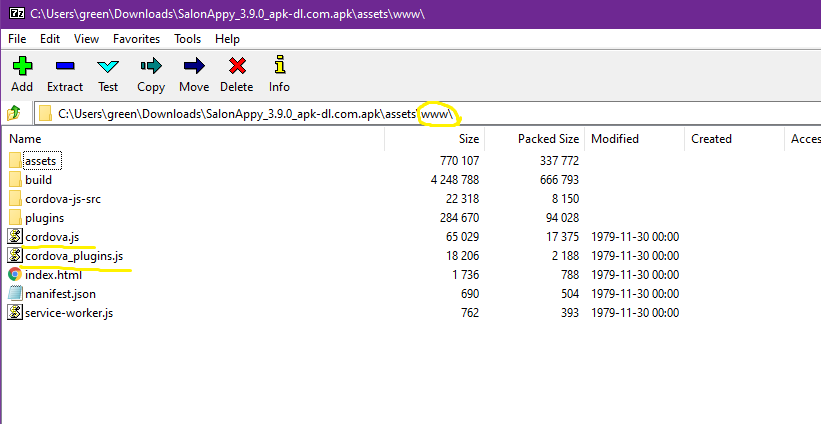Click the Chrome icon of index.html
Viewport: 821px width, 424px height.
15,274
